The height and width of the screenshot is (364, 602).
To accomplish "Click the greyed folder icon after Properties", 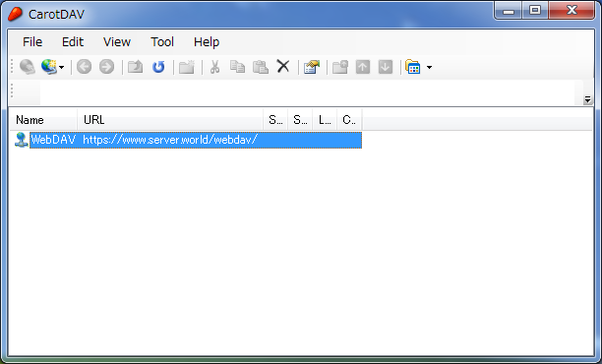I will coord(340,67).
